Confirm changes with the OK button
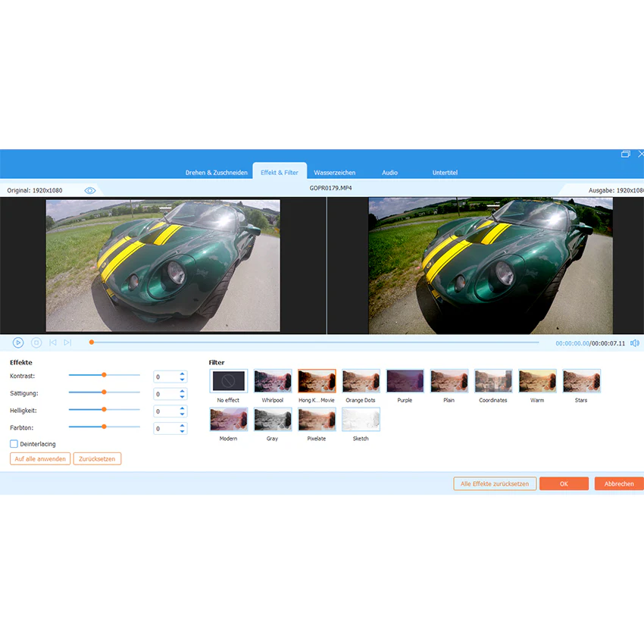 (564, 484)
